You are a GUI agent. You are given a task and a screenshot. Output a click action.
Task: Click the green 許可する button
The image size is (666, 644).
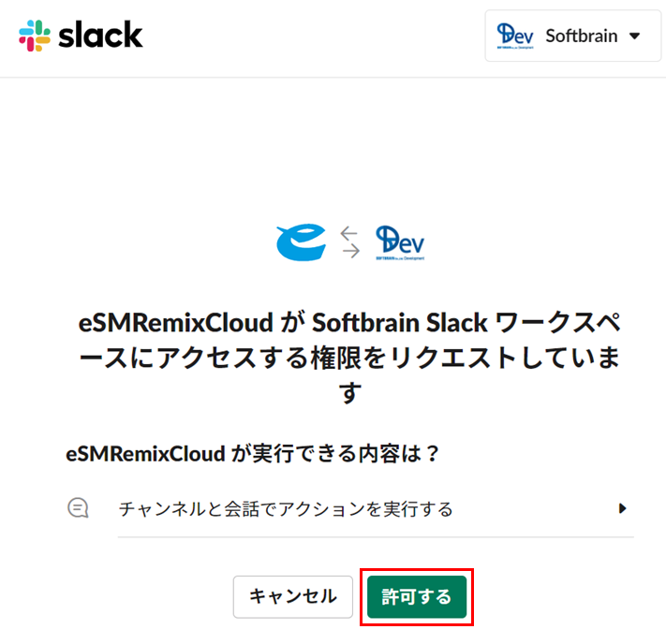[417, 596]
